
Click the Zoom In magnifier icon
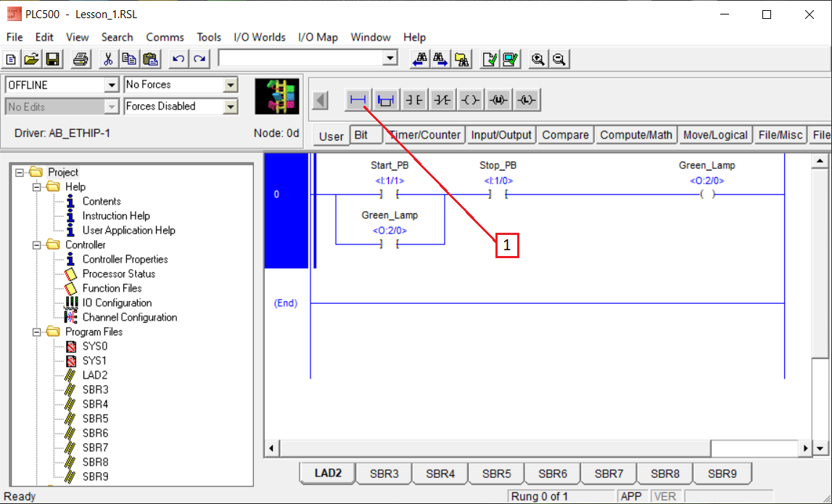pos(538,59)
